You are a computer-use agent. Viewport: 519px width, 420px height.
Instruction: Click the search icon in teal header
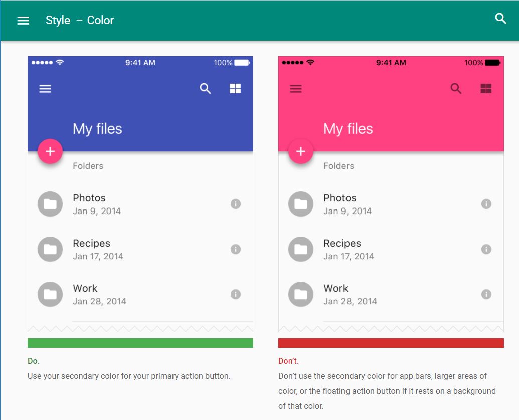pos(500,19)
